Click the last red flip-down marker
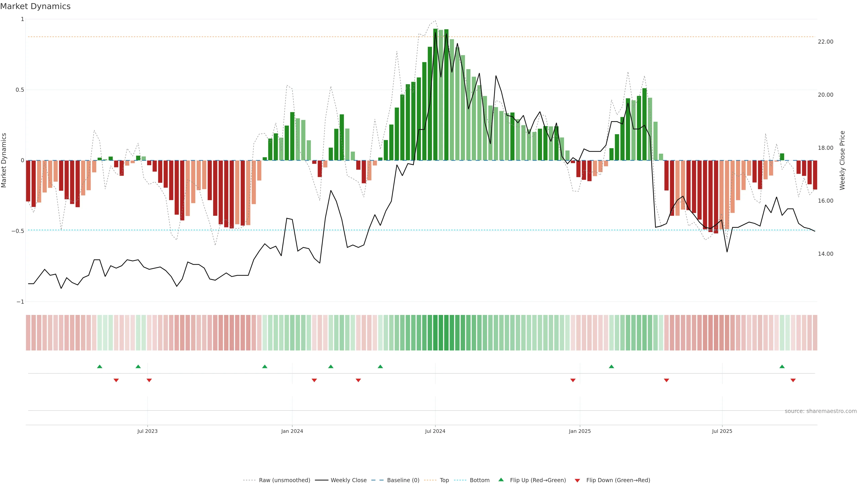Screen dimensions: 868x488 click(793, 380)
